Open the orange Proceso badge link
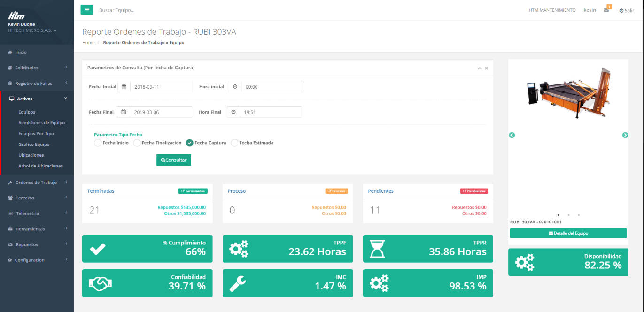Screen dimensions: 644x312 (x=337, y=191)
